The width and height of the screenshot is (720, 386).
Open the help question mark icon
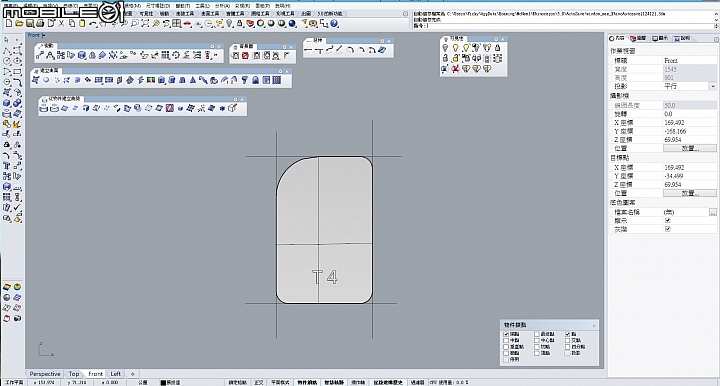(334, 23)
